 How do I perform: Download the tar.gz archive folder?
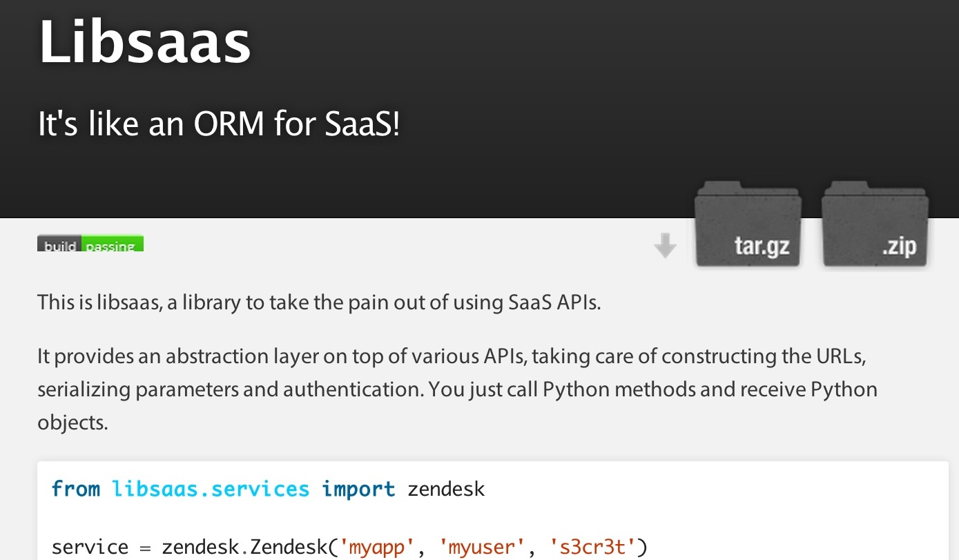coord(748,224)
